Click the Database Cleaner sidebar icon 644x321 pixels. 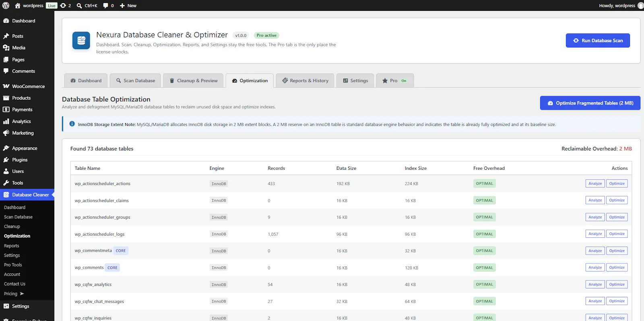click(6, 195)
